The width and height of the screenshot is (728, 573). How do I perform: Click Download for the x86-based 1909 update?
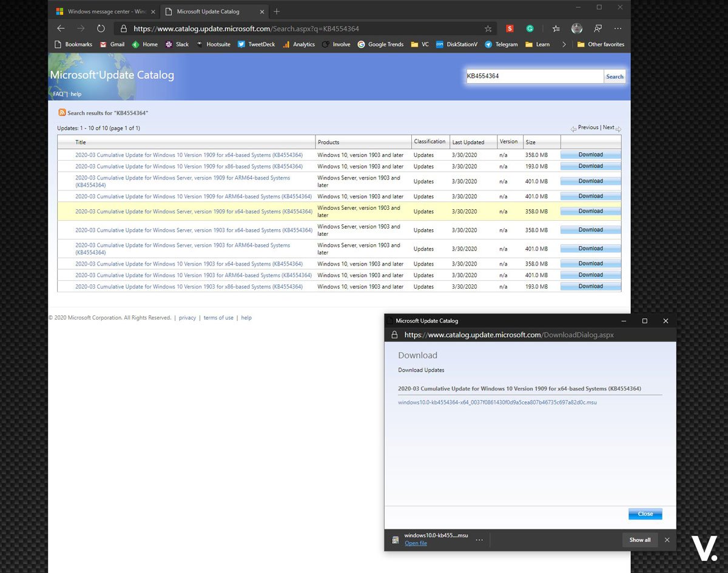point(590,166)
